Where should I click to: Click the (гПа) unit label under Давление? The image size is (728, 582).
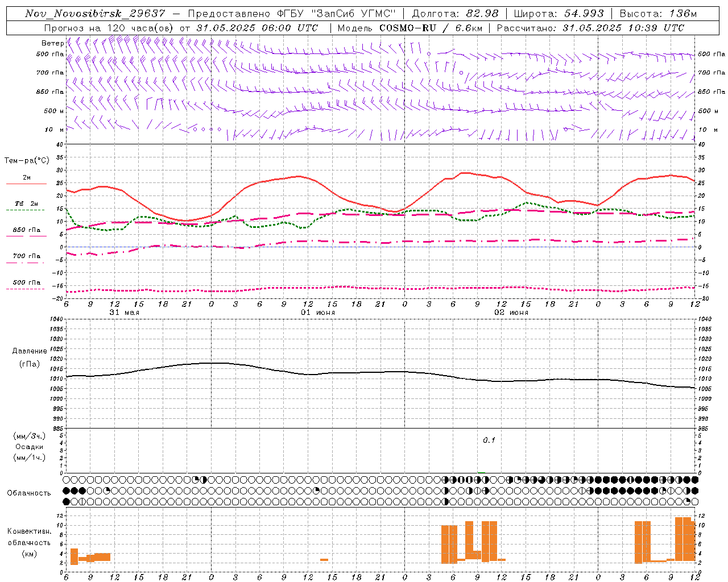pyautogui.click(x=30, y=364)
